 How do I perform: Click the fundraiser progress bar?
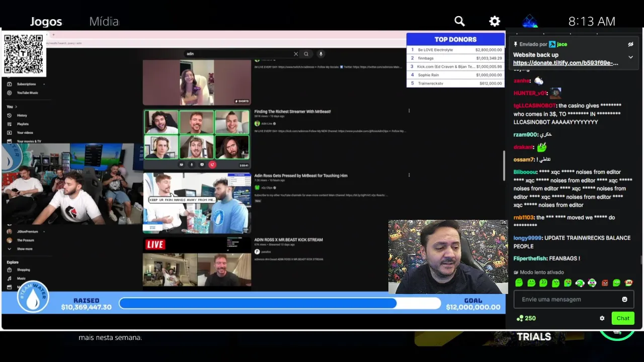pyautogui.click(x=280, y=303)
